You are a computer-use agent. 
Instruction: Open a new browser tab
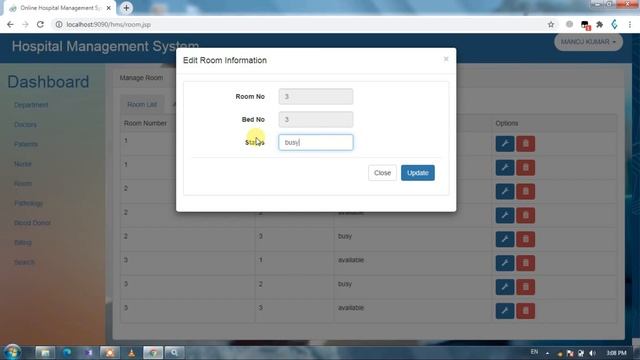point(126,8)
